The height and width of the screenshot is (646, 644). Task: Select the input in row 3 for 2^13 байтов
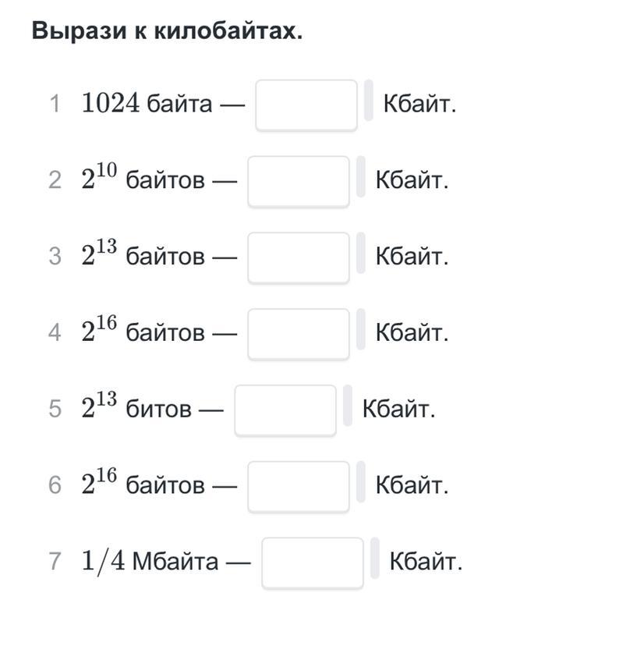tap(298, 257)
